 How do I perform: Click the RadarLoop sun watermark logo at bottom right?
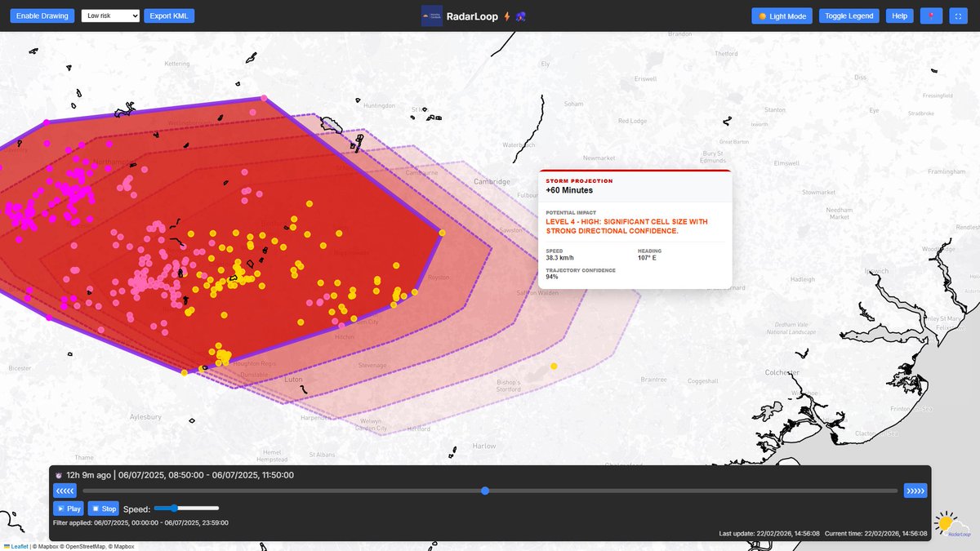(x=952, y=525)
